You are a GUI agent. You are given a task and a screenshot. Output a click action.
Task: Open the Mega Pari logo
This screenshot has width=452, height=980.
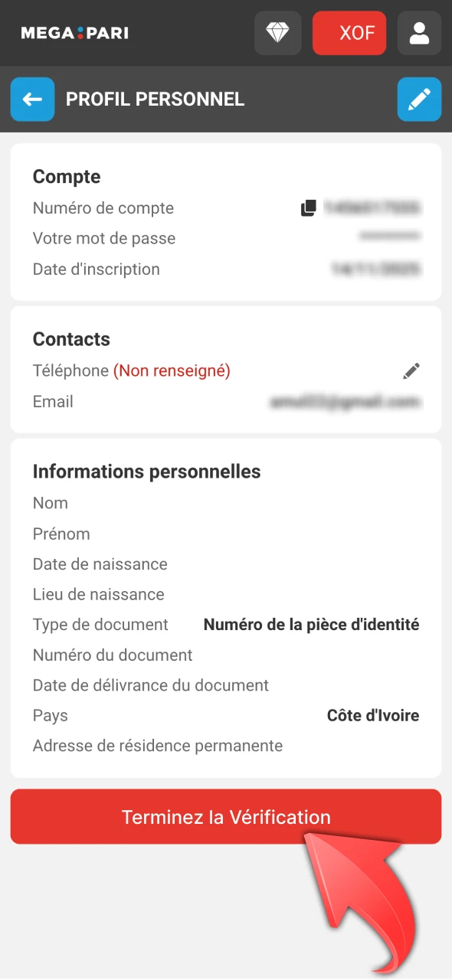pos(73,33)
